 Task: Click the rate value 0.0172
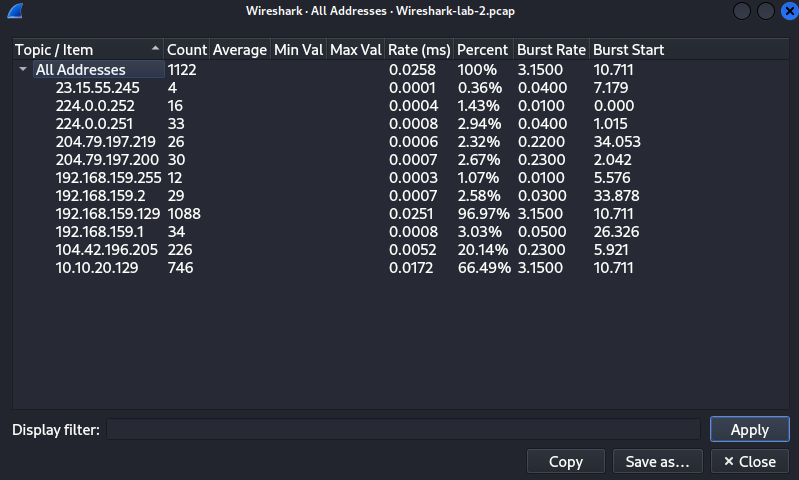(x=411, y=268)
